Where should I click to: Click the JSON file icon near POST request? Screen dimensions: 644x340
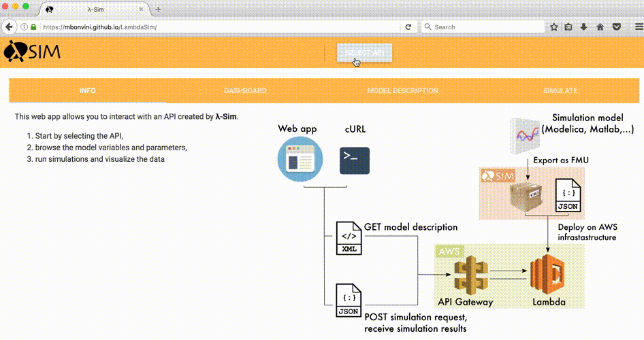click(x=349, y=301)
